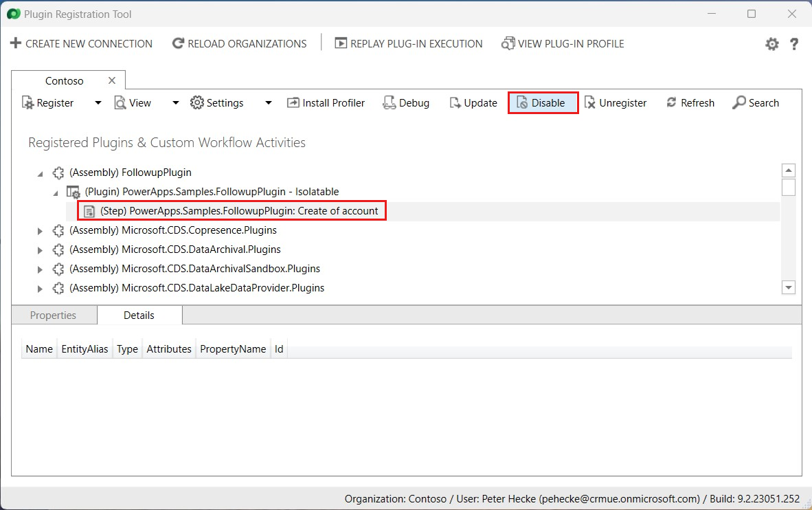Open the Install Profiler tool
Screen dimensions: 812x510
tap(326, 102)
